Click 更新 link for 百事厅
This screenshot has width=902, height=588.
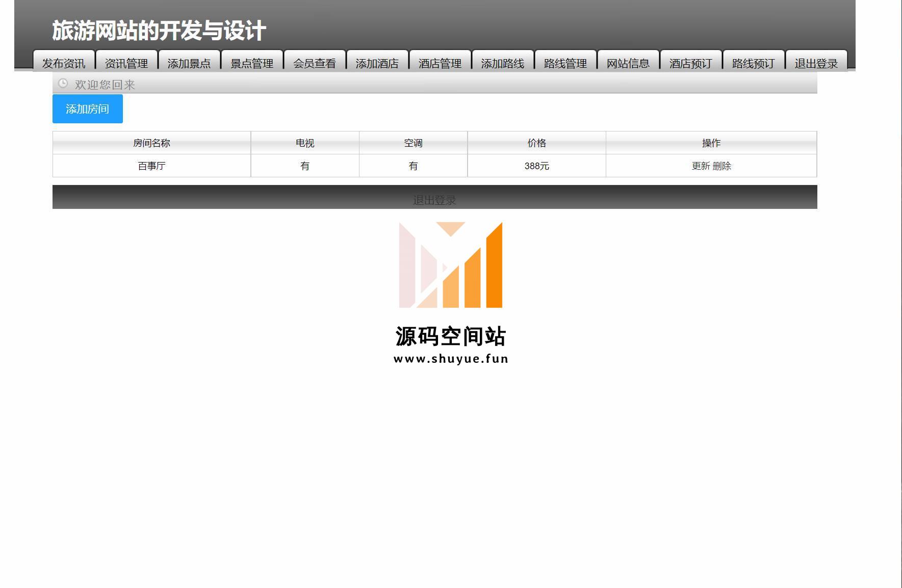tap(701, 166)
